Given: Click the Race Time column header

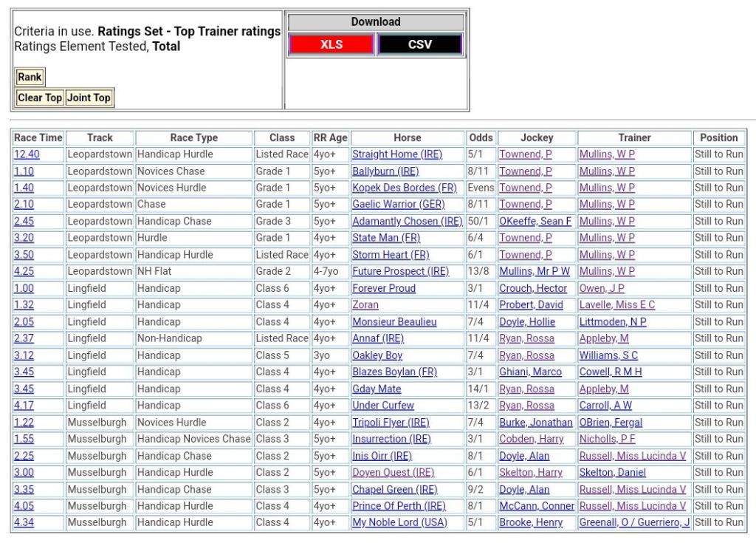Looking at the screenshot, I should (38, 137).
